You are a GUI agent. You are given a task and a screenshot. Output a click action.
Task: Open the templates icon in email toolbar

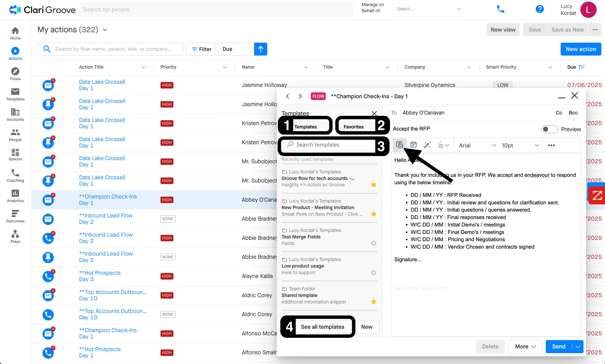pyautogui.click(x=399, y=145)
